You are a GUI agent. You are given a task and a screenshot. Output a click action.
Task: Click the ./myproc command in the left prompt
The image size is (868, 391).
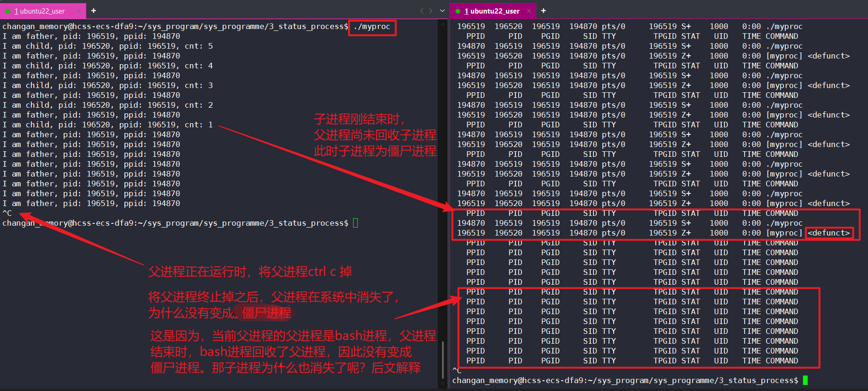(372, 27)
